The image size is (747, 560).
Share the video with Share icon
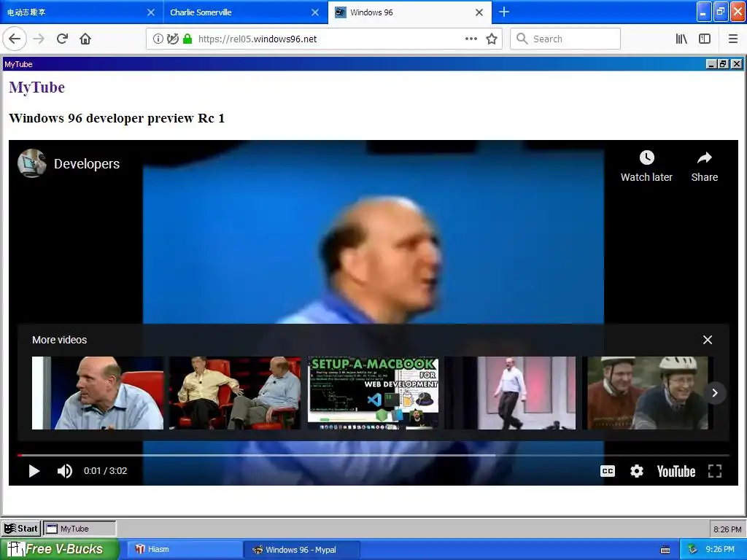point(705,166)
